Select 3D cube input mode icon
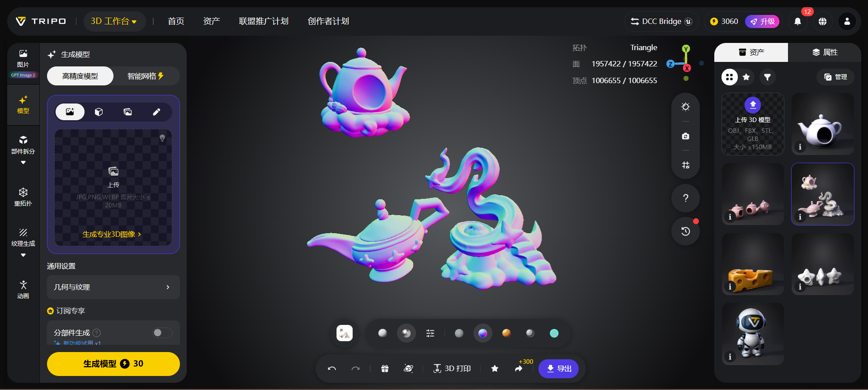 (x=99, y=112)
